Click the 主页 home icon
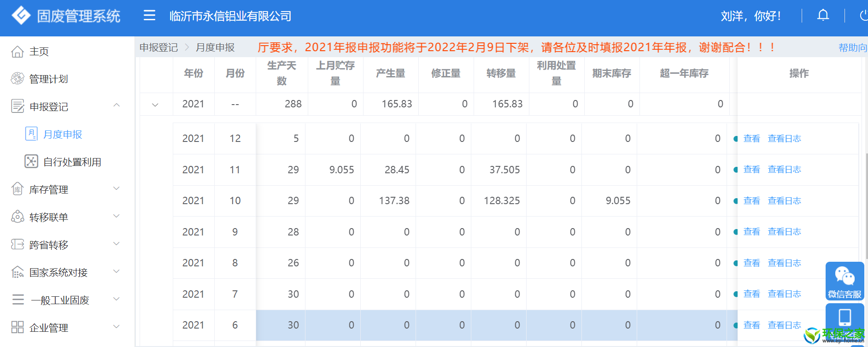Screen dimensions: 868x347 [x=18, y=52]
